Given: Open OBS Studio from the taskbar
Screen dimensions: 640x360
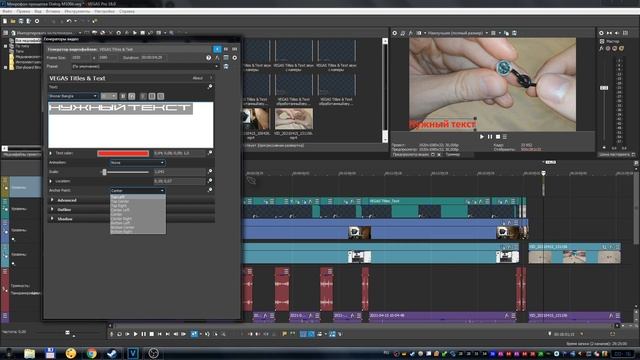Looking at the screenshot, I should coord(153,353).
